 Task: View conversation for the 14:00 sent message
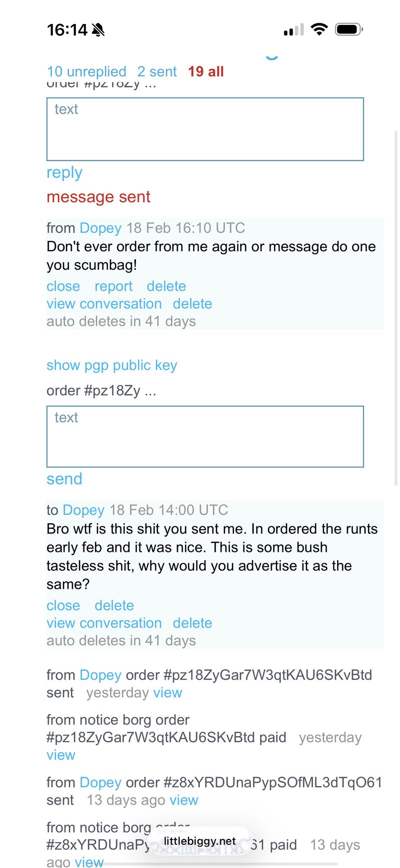pos(104,623)
